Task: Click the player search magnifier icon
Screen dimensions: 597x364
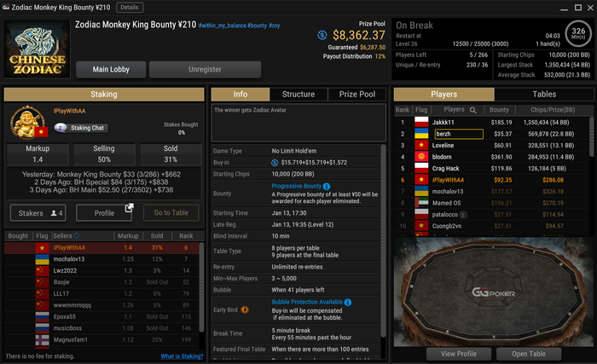Action: (x=472, y=110)
